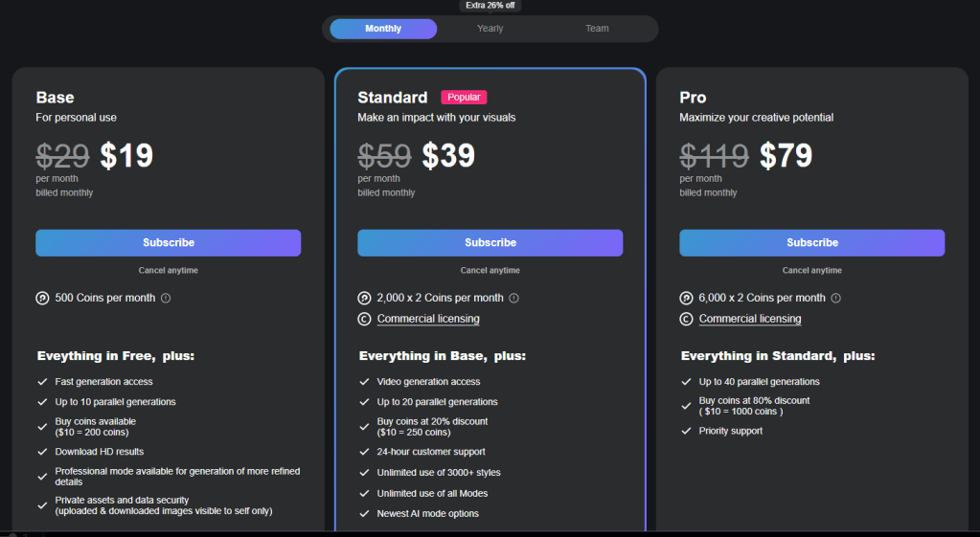Subscribe to the Pro plan
Image resolution: width=980 pixels, height=537 pixels.
[812, 243]
